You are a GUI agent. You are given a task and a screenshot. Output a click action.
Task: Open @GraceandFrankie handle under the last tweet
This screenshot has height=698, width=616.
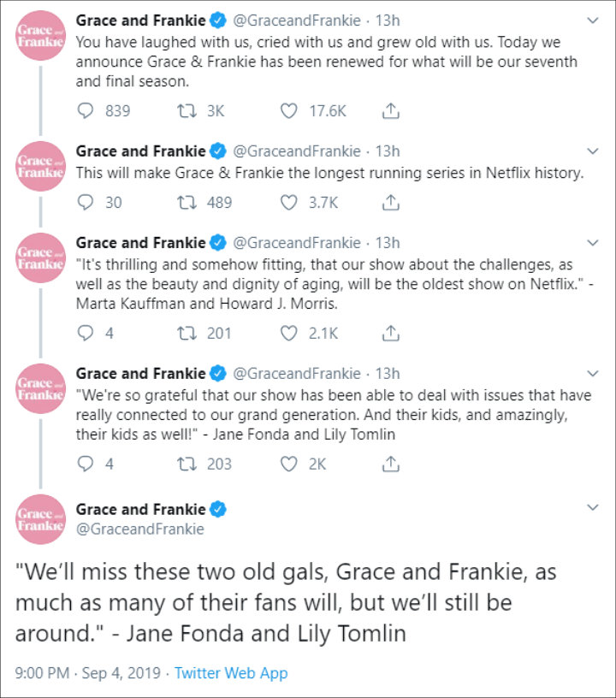tap(139, 529)
